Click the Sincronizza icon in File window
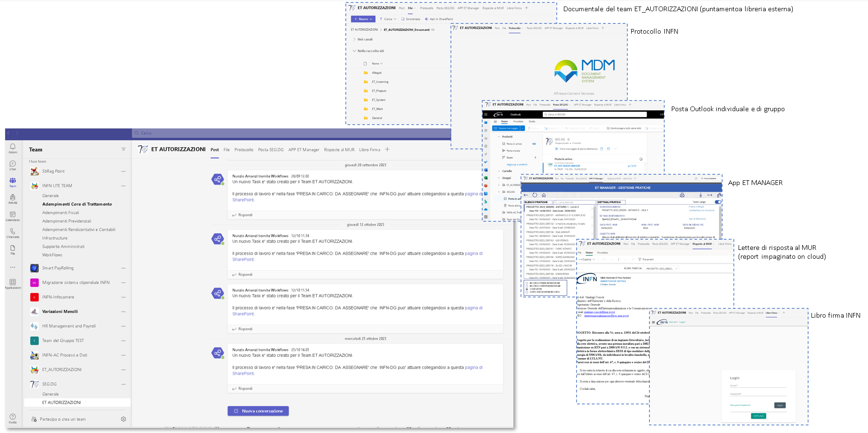The image size is (868, 433). pos(403,19)
